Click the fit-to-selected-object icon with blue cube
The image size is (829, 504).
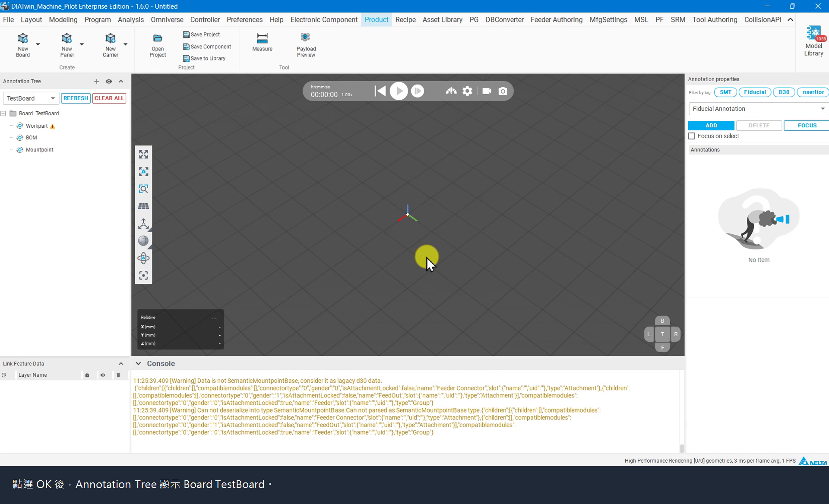(143, 171)
